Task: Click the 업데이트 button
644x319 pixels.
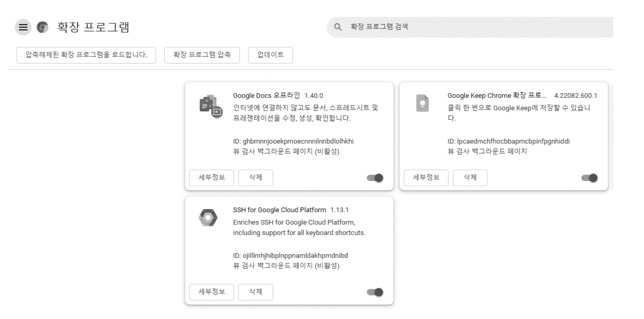Action: point(271,55)
